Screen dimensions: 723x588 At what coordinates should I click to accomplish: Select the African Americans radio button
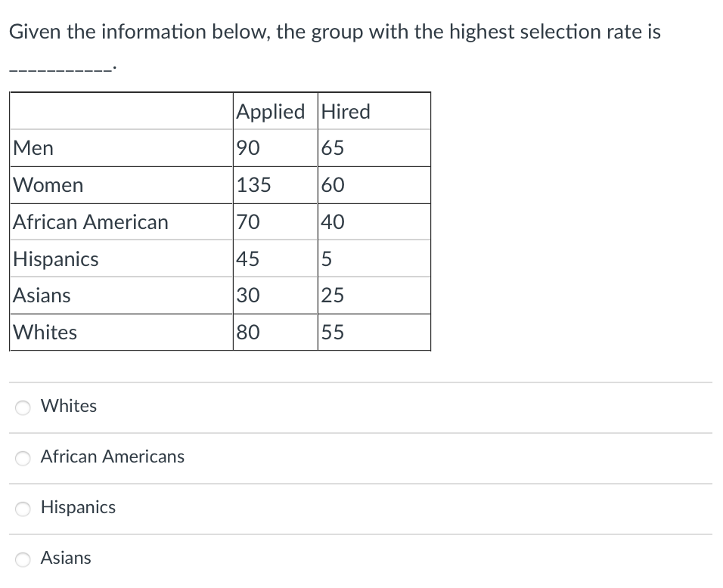click(23, 458)
